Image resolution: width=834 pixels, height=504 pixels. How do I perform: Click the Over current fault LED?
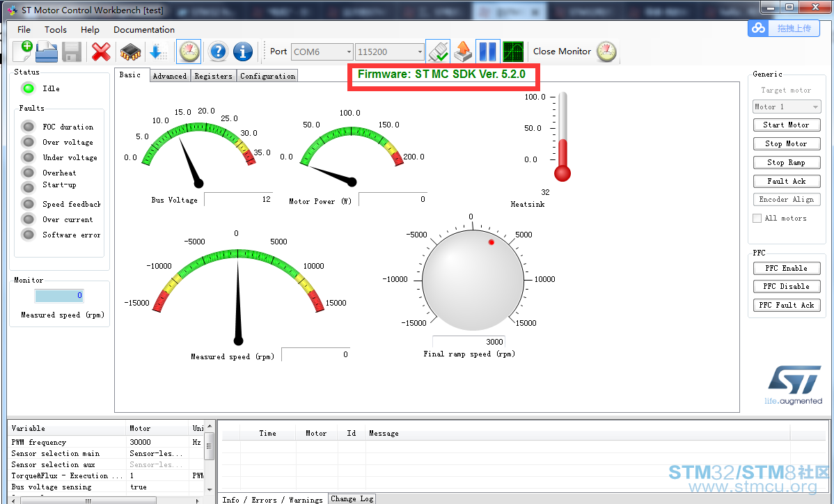point(28,219)
